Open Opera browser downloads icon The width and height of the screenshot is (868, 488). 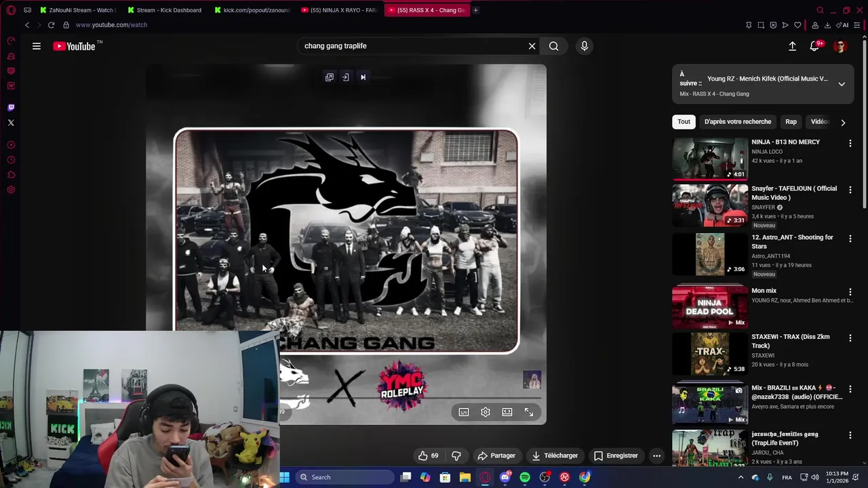pyautogui.click(x=827, y=25)
